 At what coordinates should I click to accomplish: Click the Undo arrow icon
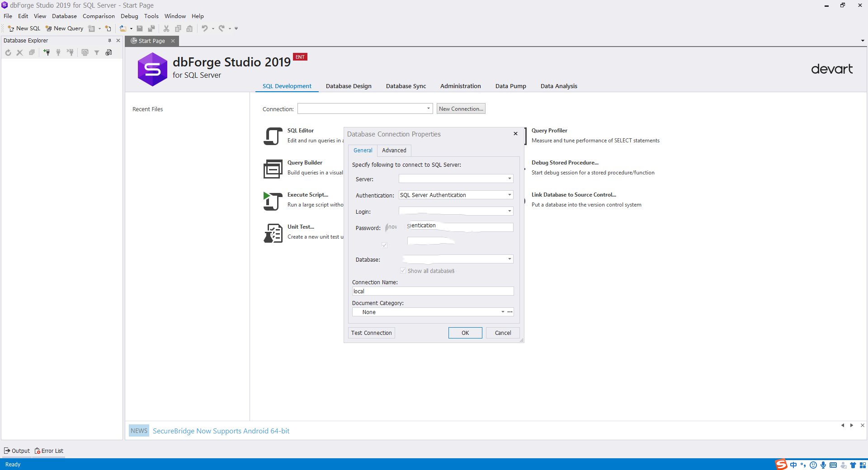[x=205, y=28]
